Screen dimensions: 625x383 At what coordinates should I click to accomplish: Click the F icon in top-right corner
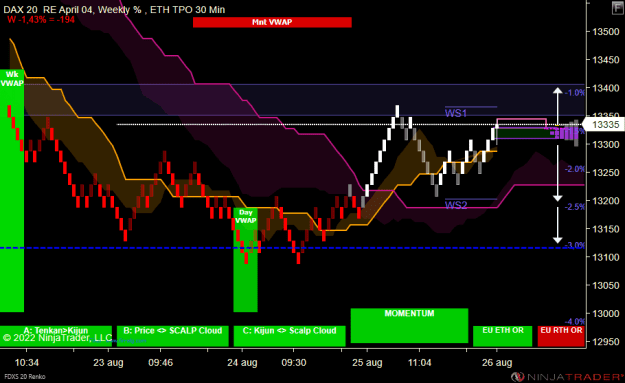coord(617,8)
